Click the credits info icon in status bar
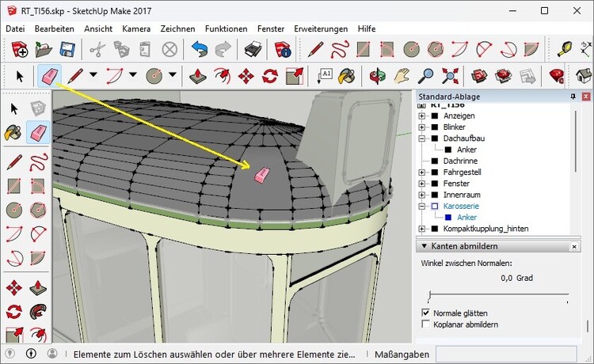 click(31, 354)
